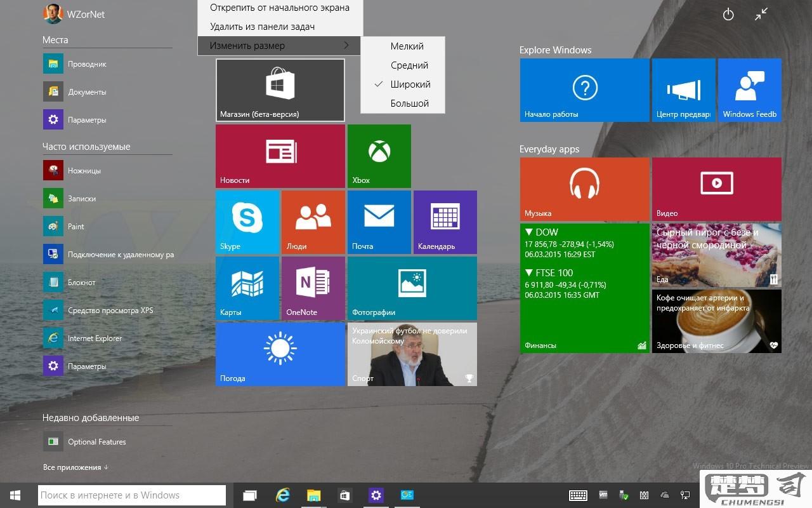Open the Карты maps tile
The height and width of the screenshot is (508, 812).
point(247,288)
